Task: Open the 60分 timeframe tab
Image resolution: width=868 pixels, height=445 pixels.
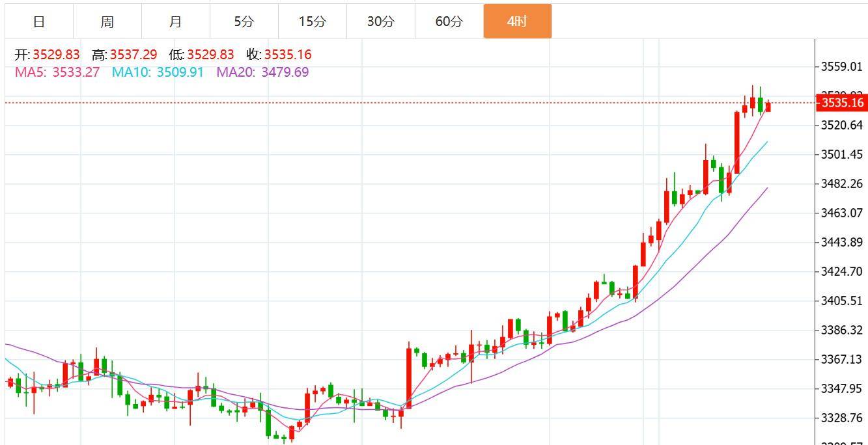Action: coord(449,21)
